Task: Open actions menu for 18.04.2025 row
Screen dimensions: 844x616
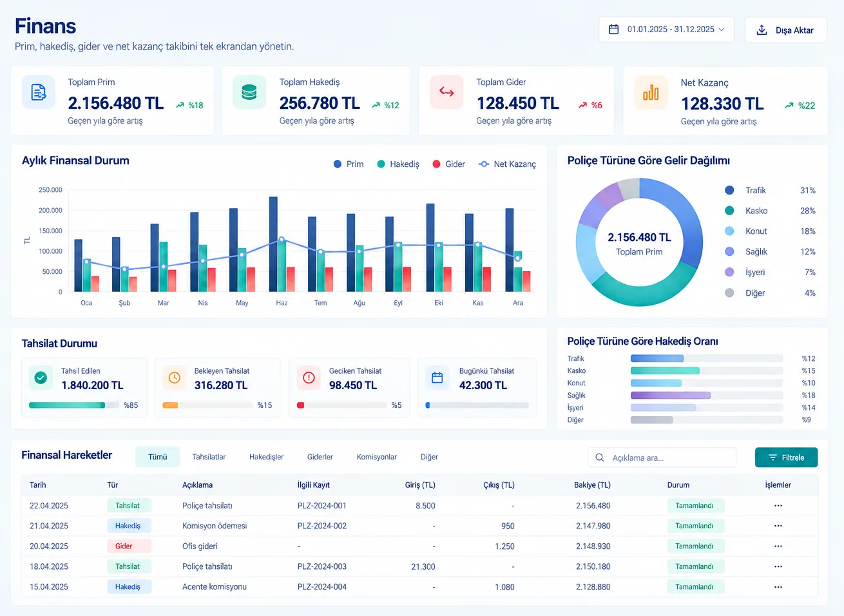Action: point(778,566)
